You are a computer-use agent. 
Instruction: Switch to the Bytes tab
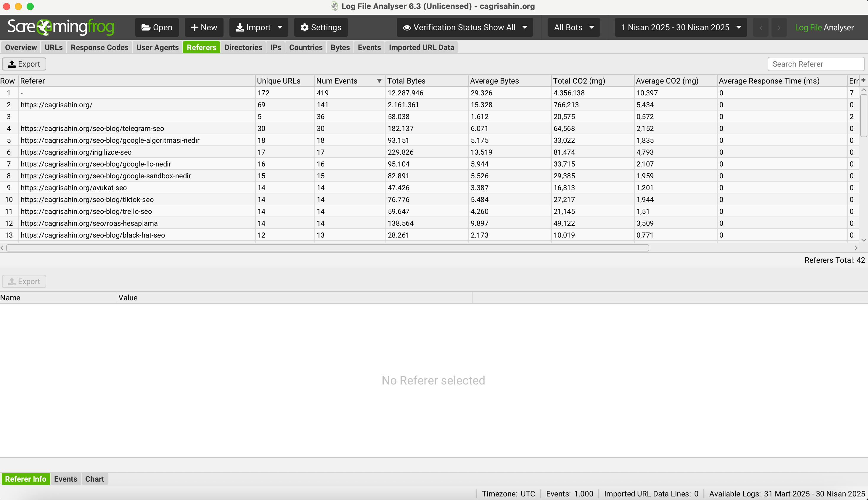(340, 47)
